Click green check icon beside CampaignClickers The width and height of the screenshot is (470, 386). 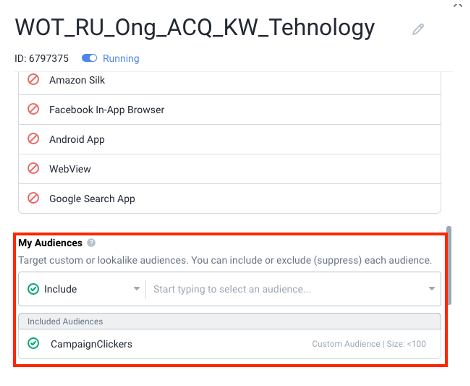[33, 343]
